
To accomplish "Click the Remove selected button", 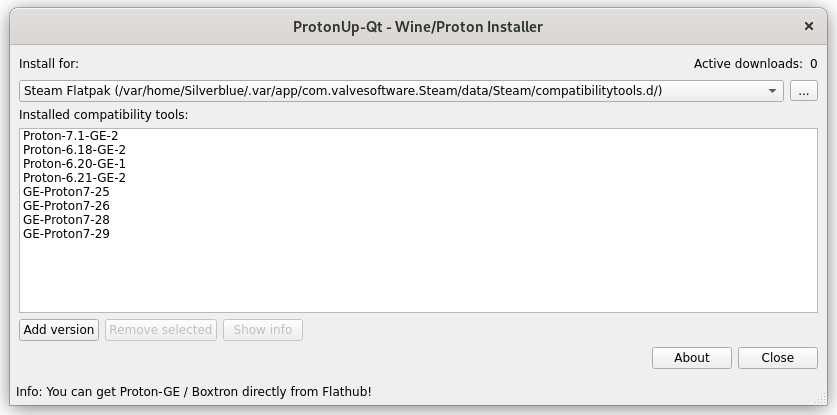I will pos(160,329).
